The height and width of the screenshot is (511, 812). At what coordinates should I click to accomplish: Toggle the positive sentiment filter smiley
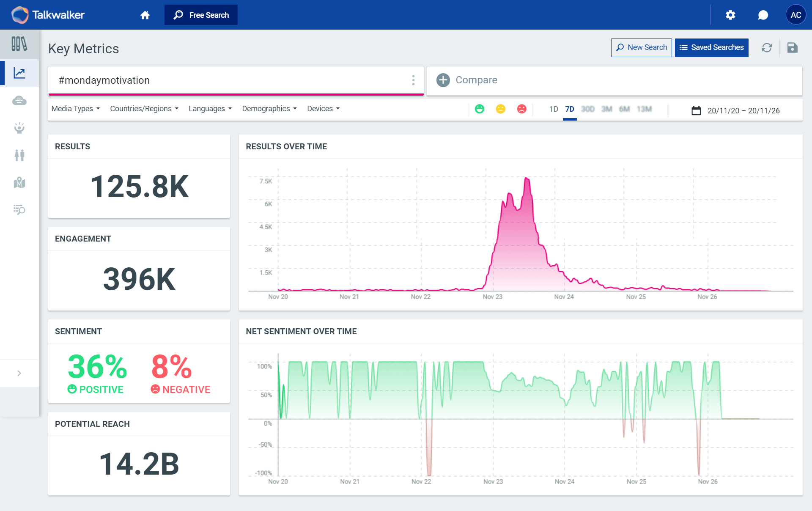(x=480, y=109)
